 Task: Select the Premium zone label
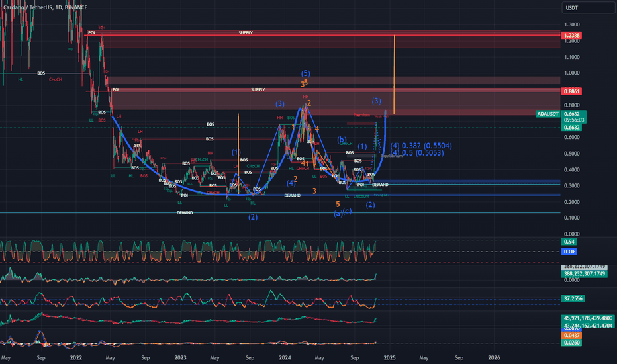[361, 115]
